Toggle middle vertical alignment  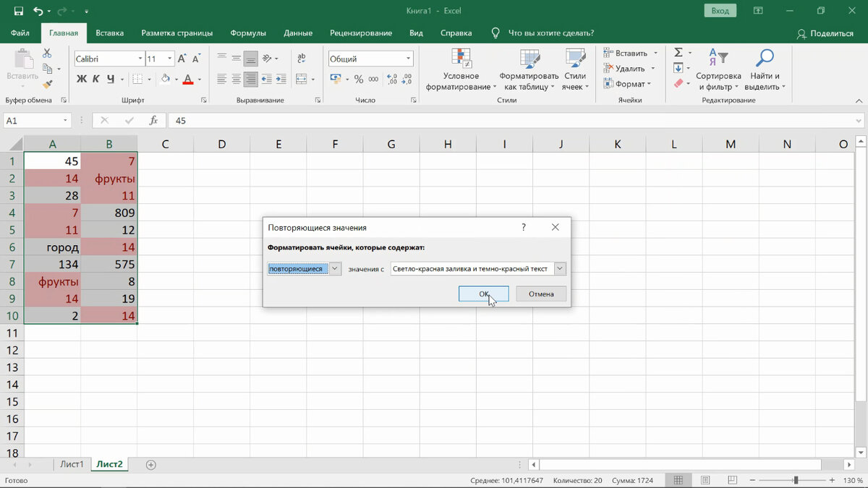pyautogui.click(x=237, y=59)
